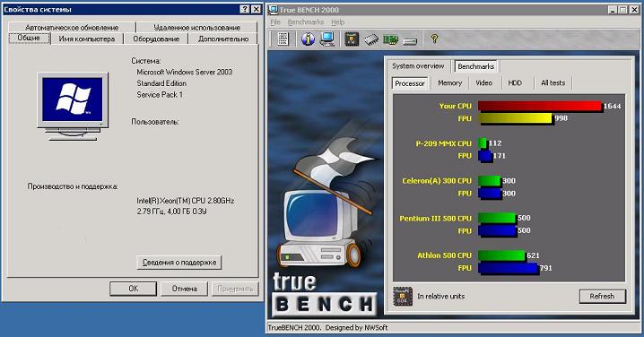This screenshot has height=337, width=644.
Task: Click the 'In relative units' text
Action: 440,296
